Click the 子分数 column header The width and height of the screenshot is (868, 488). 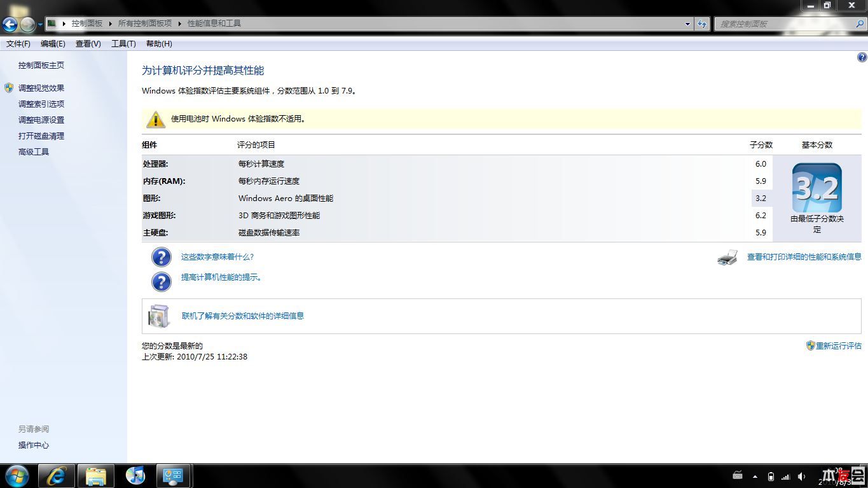(x=761, y=145)
